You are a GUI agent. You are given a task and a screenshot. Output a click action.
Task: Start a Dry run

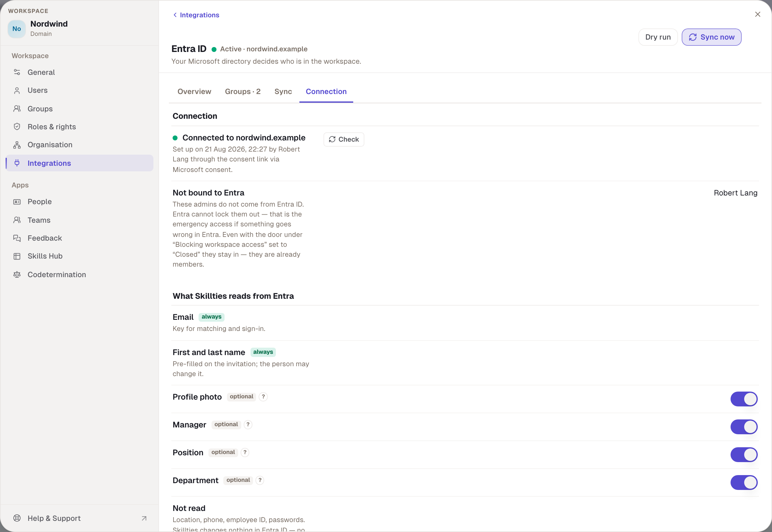pyautogui.click(x=658, y=37)
